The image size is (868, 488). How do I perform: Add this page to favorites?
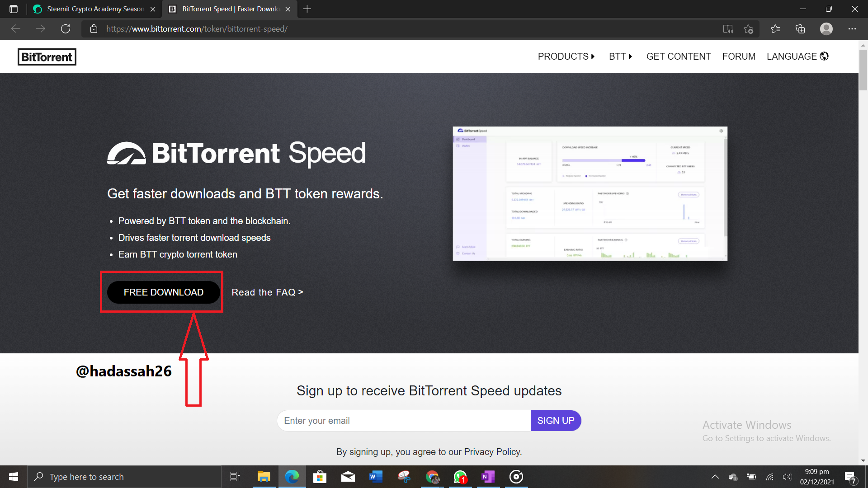click(749, 29)
